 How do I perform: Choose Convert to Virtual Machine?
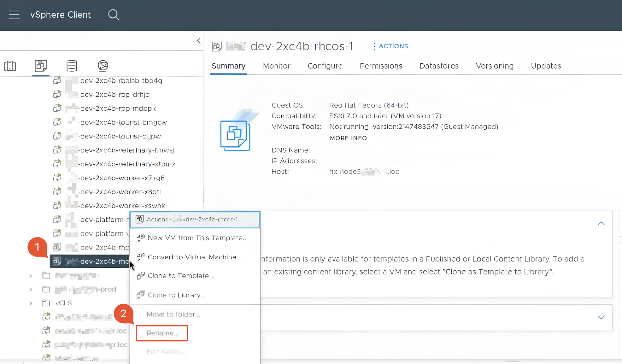click(195, 257)
